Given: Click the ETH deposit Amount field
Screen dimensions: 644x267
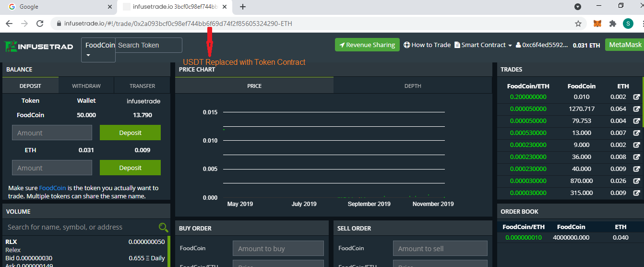Looking at the screenshot, I should tap(52, 168).
